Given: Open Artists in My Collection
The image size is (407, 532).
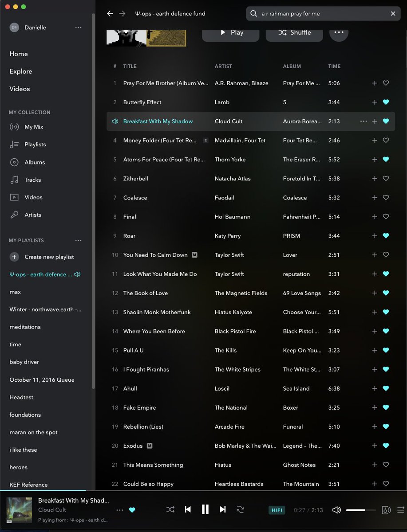Looking at the screenshot, I should 26,215.
